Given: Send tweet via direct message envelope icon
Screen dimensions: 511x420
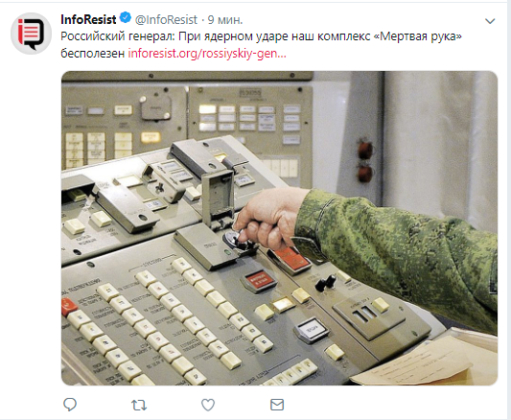Looking at the screenshot, I should coord(277,405).
